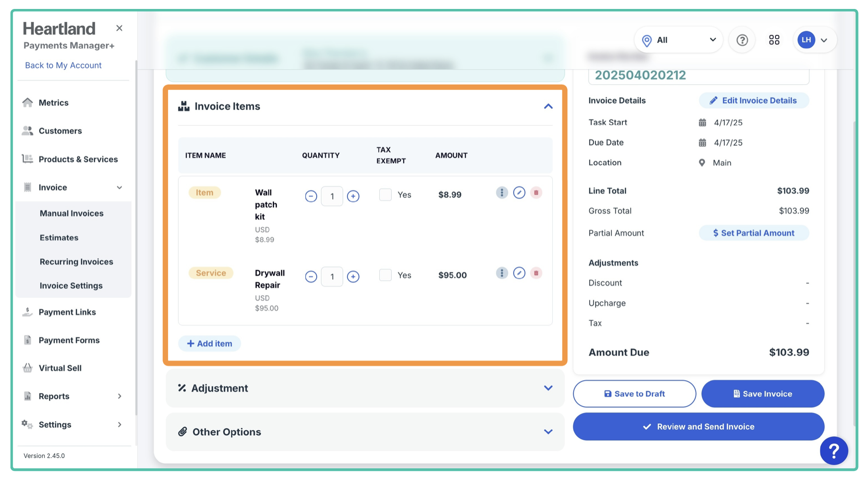Click the apps grid icon
The width and height of the screenshot is (868, 478).
[774, 40]
